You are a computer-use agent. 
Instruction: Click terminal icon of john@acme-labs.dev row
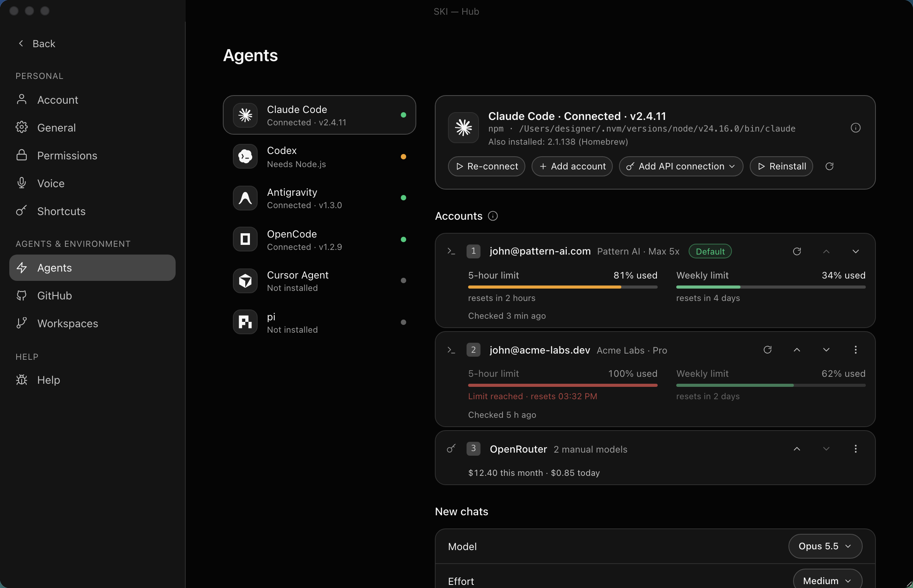pos(451,350)
